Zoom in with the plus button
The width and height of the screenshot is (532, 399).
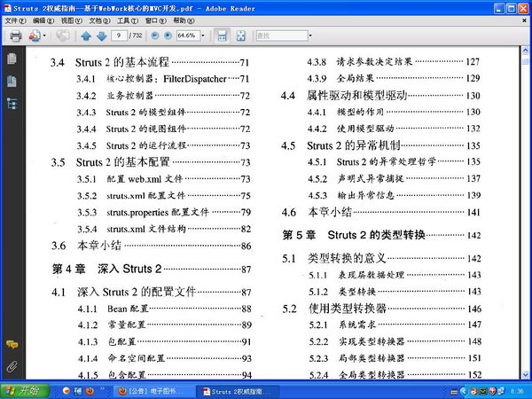coord(168,35)
